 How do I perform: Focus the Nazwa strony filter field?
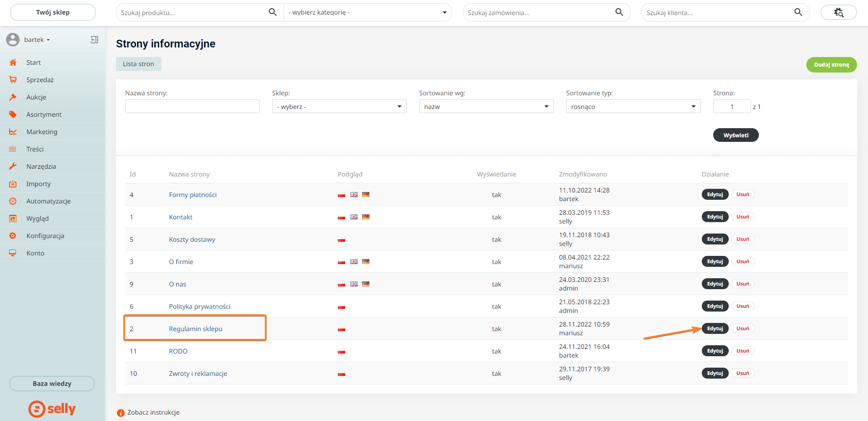(192, 107)
